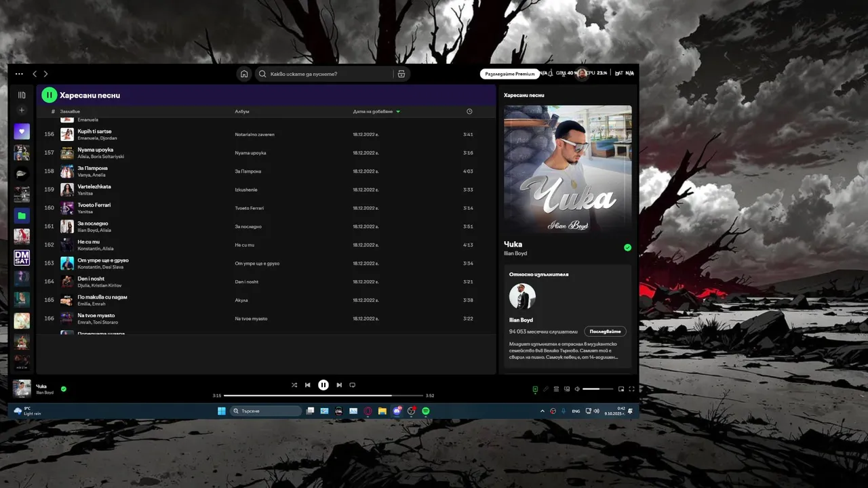Viewport: 868px width, 488px height.
Task: Open album link 'Notarialno zaveren'
Action: click(255, 134)
